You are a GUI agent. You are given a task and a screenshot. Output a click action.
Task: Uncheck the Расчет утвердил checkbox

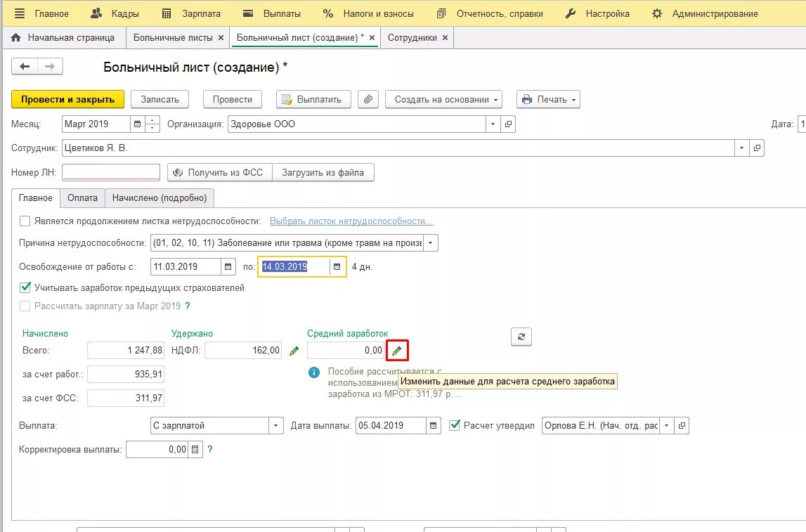pyautogui.click(x=455, y=425)
